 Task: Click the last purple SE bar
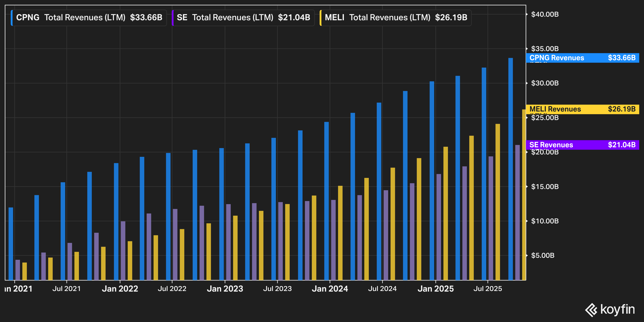pos(517,212)
